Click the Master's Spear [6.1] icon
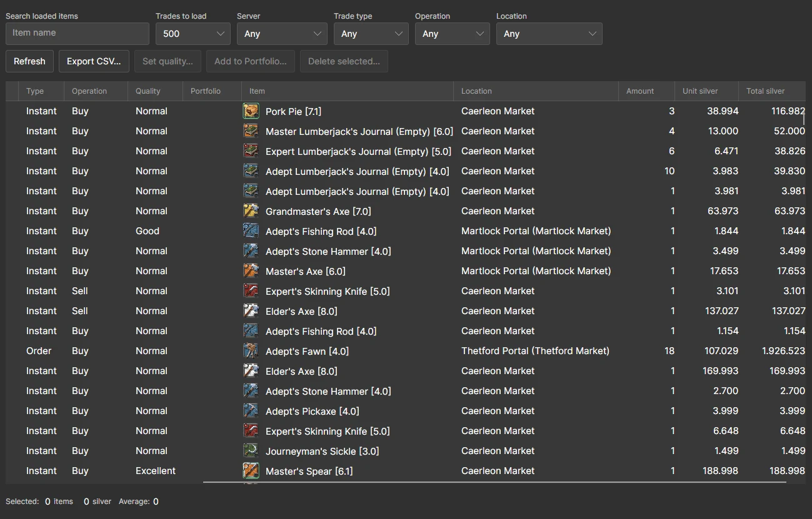 (x=251, y=471)
